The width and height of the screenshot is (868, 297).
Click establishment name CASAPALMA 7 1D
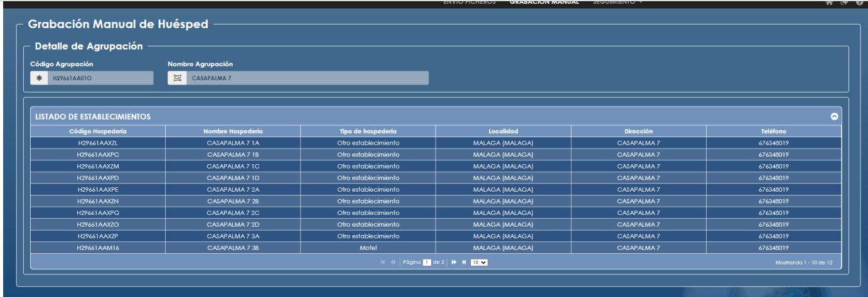click(233, 178)
